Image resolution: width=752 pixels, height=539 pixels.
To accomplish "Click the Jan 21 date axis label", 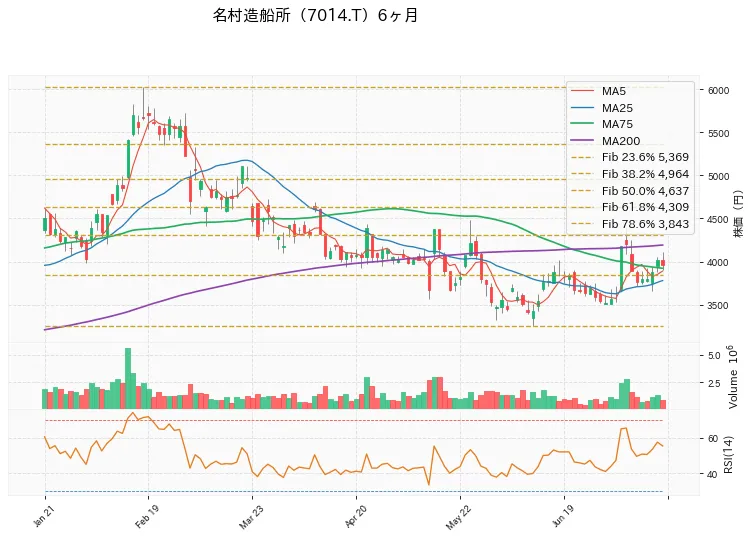I will [x=42, y=515].
